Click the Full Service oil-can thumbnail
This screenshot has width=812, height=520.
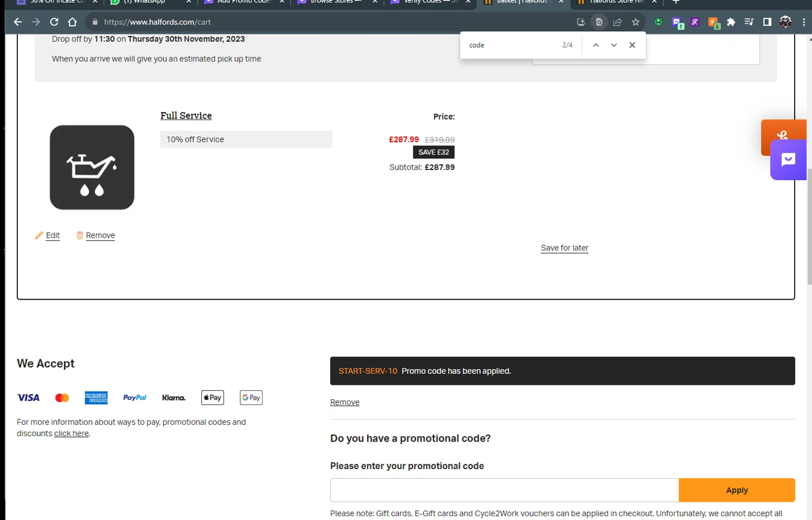[92, 168]
